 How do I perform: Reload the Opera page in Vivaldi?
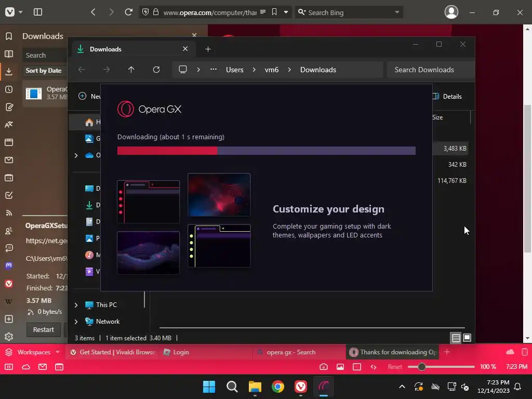(x=128, y=12)
